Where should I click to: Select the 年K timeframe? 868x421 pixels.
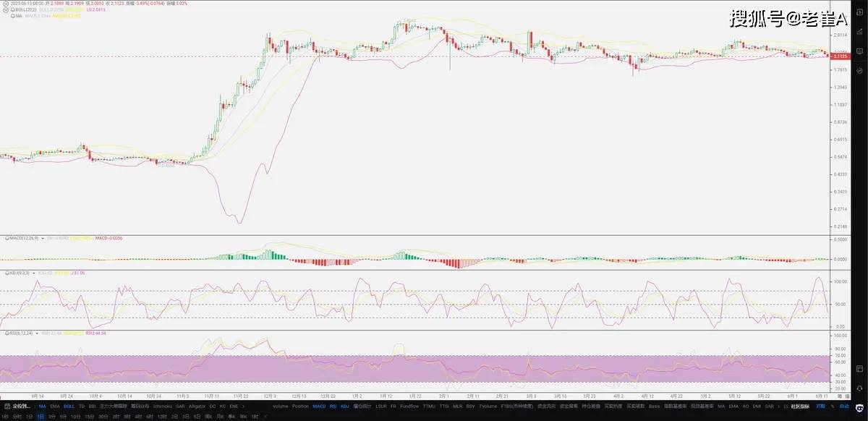(x=242, y=416)
